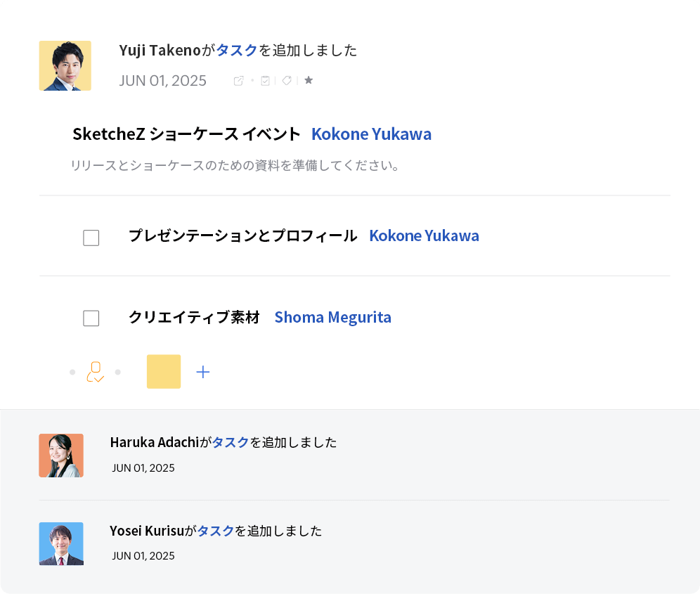
Task: Check the プレゼンテーションとプロフィール checkbox
Action: [91, 238]
